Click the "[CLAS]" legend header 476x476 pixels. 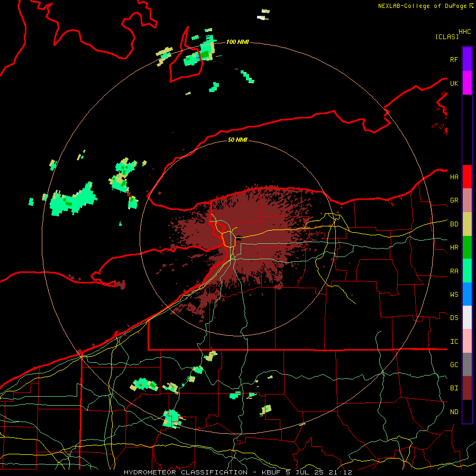coord(447,36)
